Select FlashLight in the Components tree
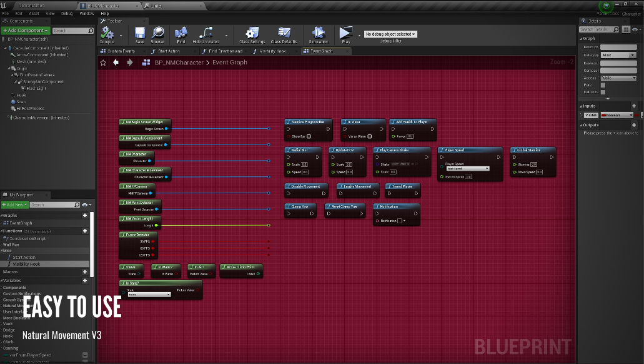Screen dimensions: 644x364 pyautogui.click(x=36, y=88)
